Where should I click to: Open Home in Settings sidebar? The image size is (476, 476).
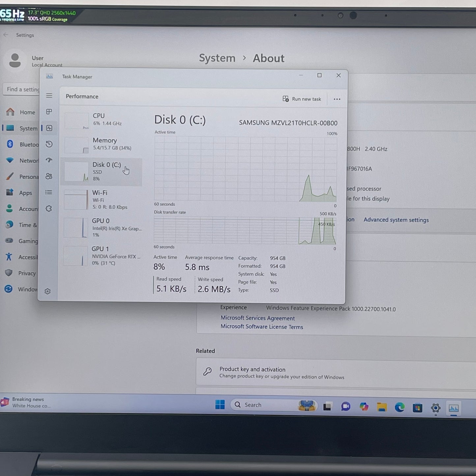[22, 112]
